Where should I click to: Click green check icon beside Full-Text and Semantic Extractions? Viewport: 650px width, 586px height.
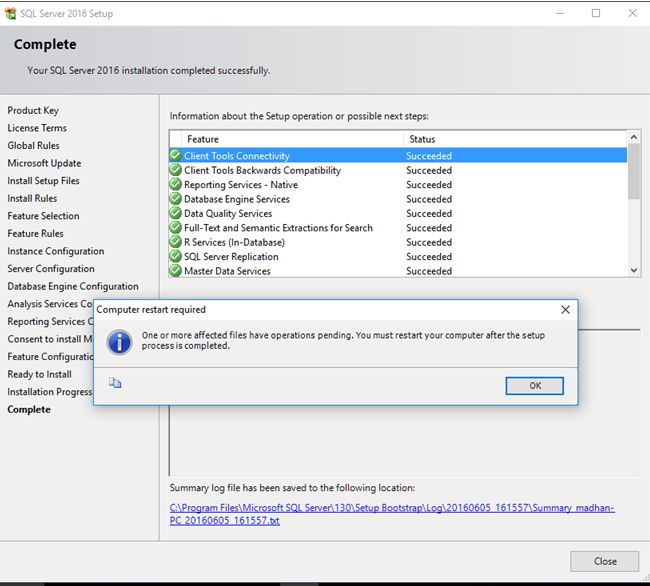point(176,228)
